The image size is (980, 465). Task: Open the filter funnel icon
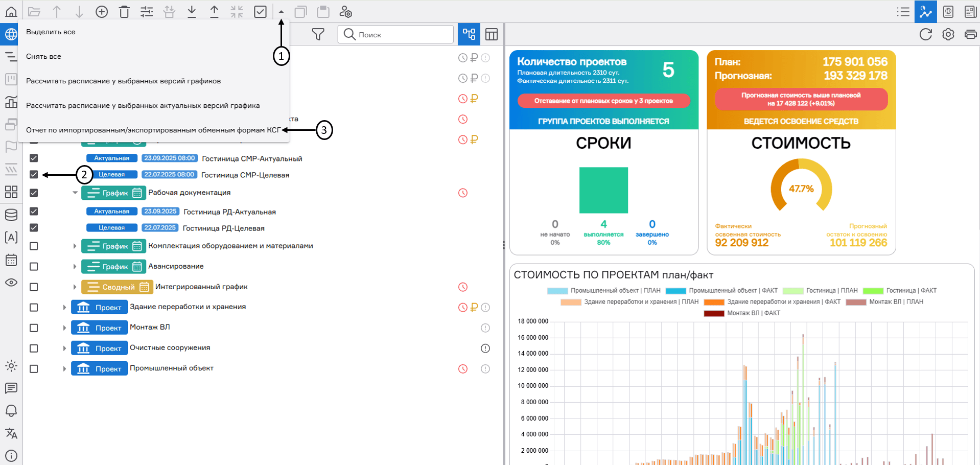318,34
